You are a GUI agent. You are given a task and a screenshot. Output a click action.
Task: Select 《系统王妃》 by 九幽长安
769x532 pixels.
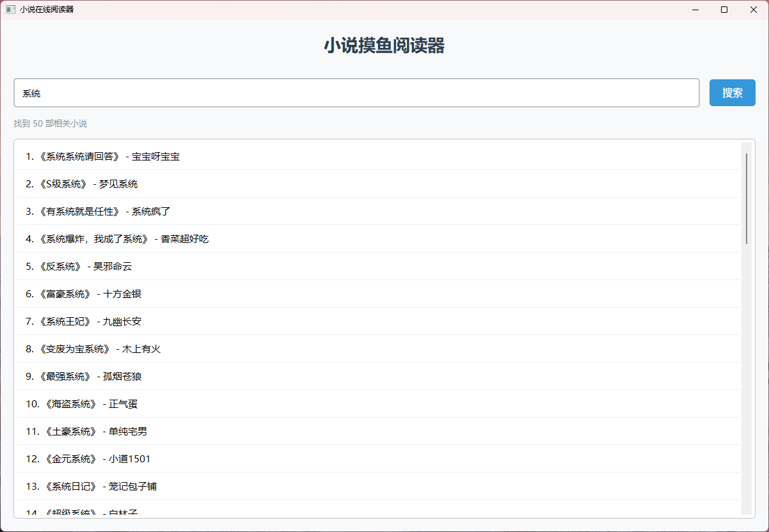coord(84,322)
